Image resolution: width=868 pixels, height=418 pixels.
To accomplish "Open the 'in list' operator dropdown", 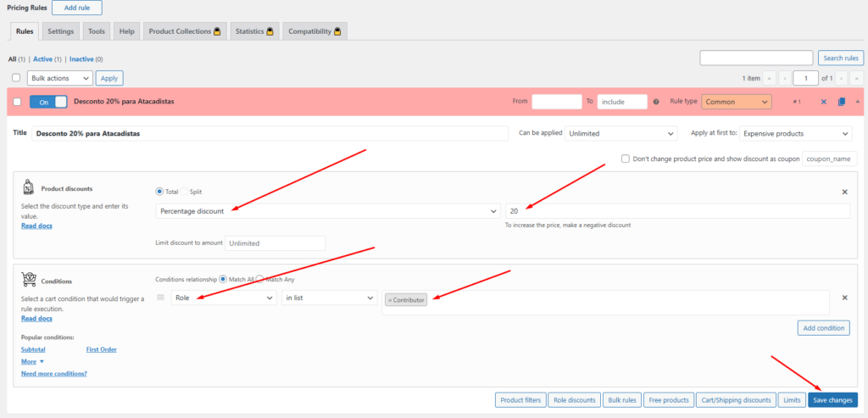I will pos(329,298).
